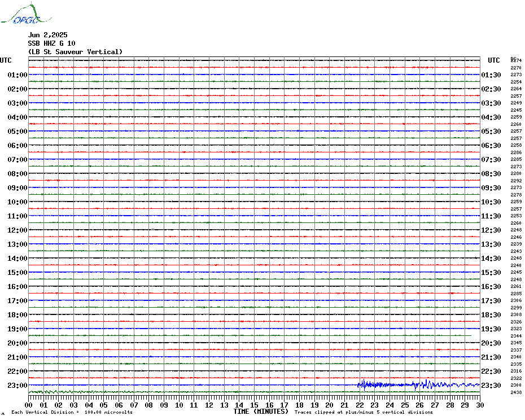The height and width of the screenshot is (420, 525).
Task: Click the '13:00' hour label
Action: click(x=17, y=244)
